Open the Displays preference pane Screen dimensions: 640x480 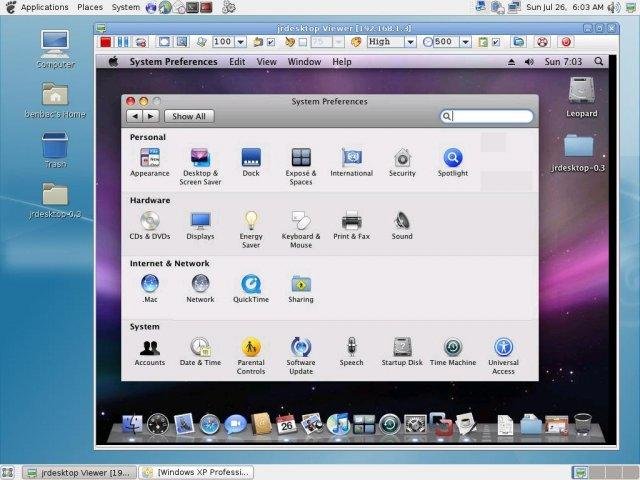pyautogui.click(x=200, y=226)
